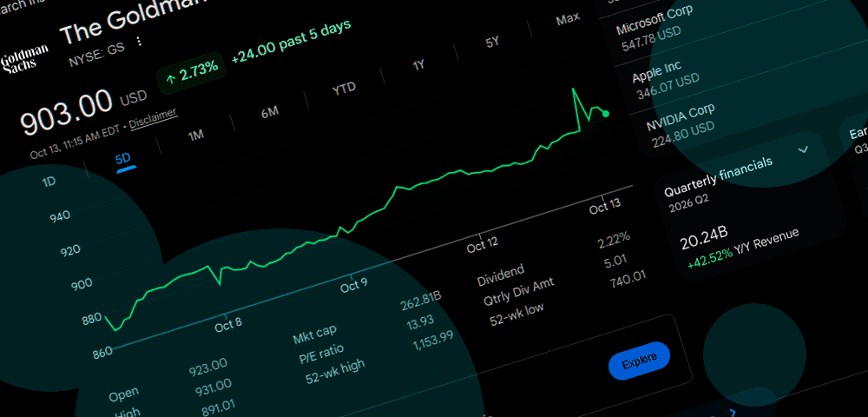The image size is (868, 417).
Task: Click the +42.52% Y/Y Revenue text
Action: tap(744, 248)
